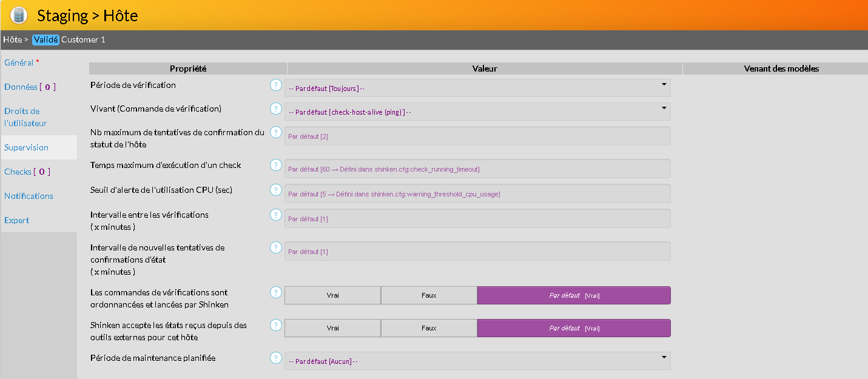This screenshot has height=379, width=868.
Task: Open help icon for Vivant verification command
Action: pos(276,109)
